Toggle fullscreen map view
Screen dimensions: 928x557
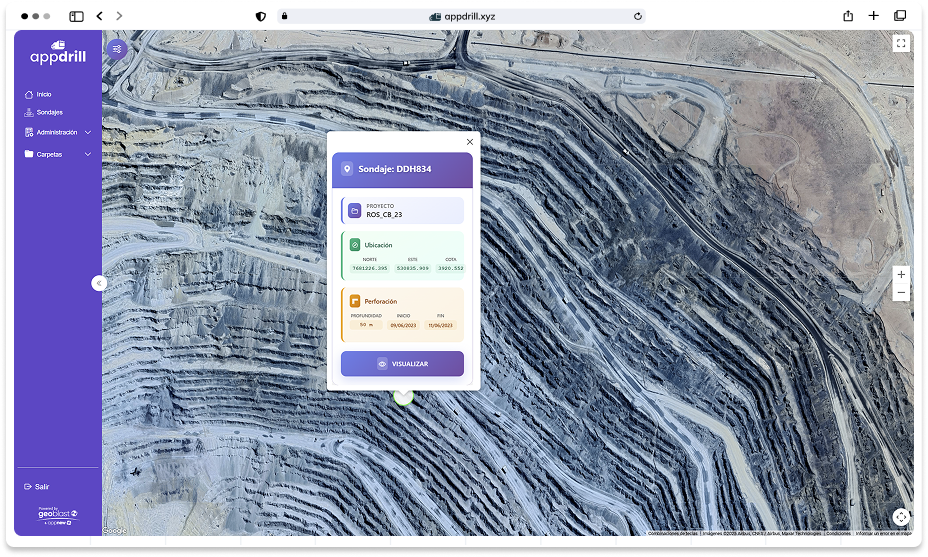[901, 43]
